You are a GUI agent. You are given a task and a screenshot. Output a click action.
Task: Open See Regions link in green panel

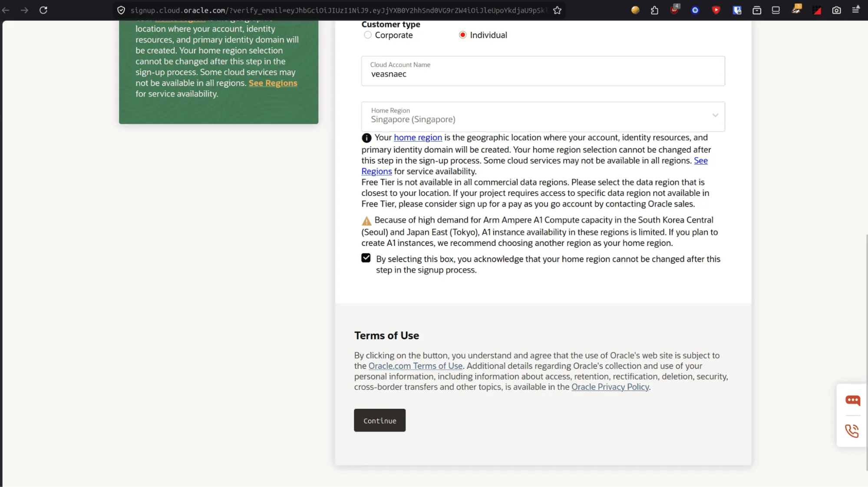pyautogui.click(x=273, y=83)
